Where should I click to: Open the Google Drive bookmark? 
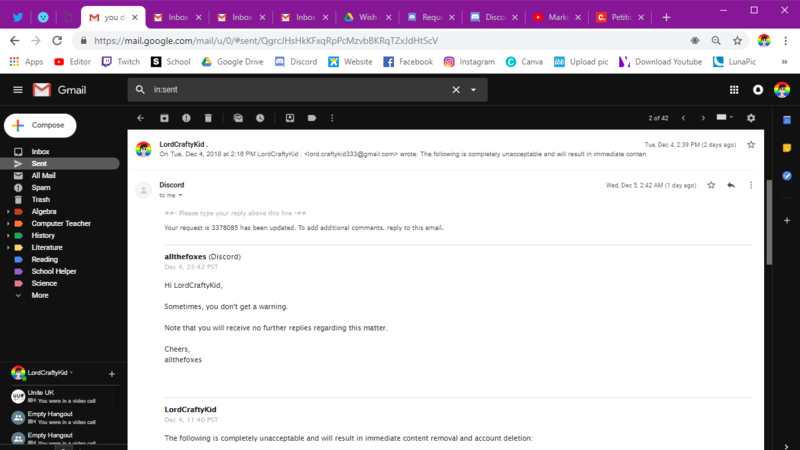click(232, 61)
